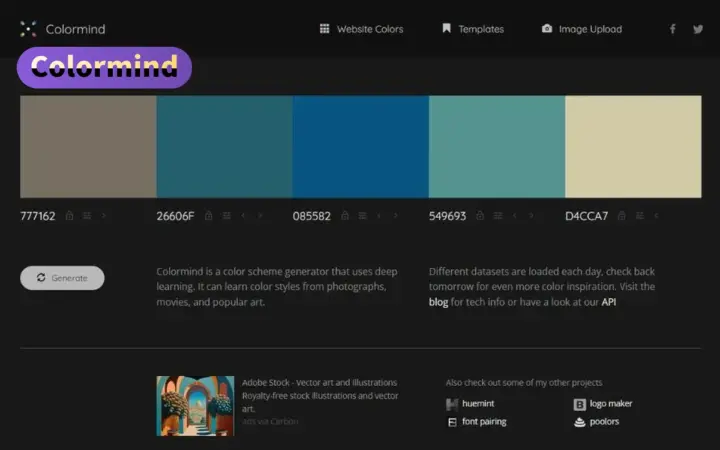Open adjust sliders for color 26606F
This screenshot has width=720, height=450.
click(226, 215)
